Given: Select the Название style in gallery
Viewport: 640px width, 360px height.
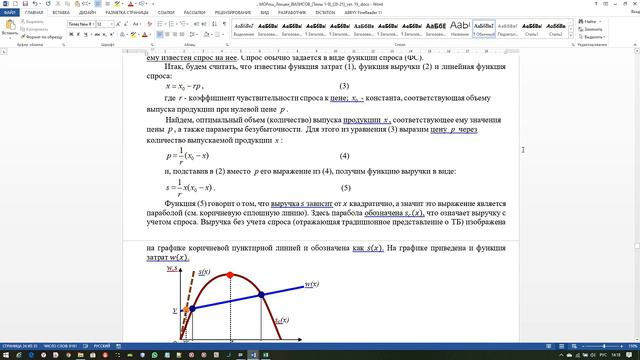Looking at the screenshot, I should point(460,29).
